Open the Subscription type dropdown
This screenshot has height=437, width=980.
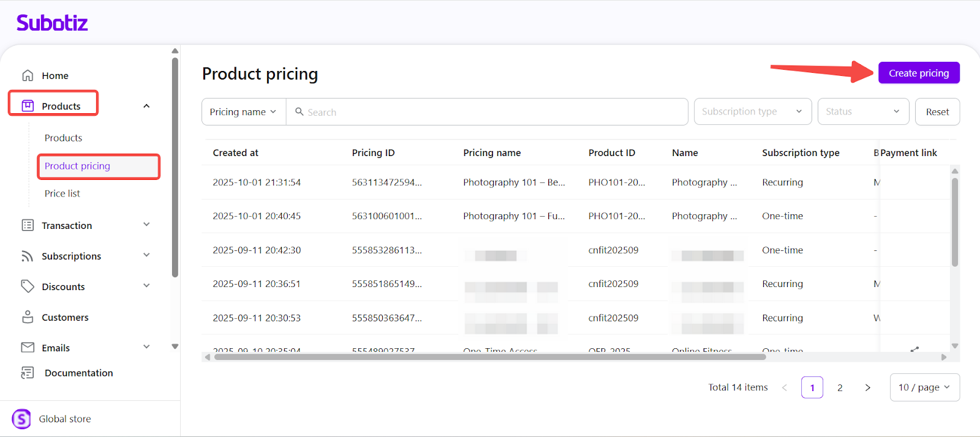tap(752, 111)
